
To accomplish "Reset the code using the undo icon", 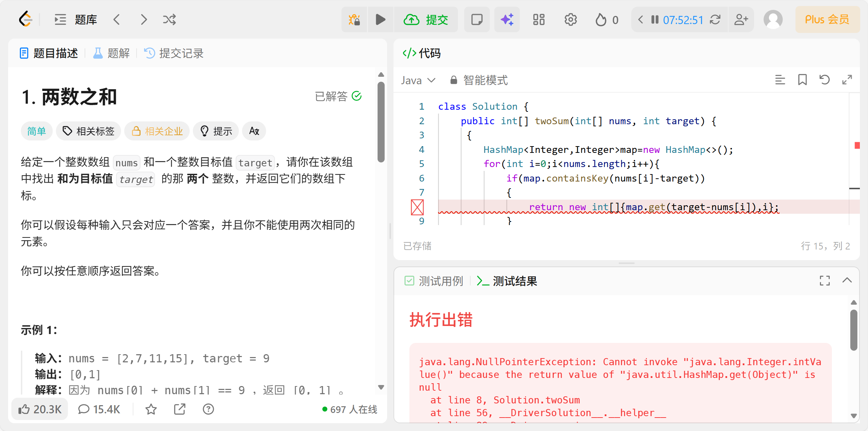I will point(824,80).
